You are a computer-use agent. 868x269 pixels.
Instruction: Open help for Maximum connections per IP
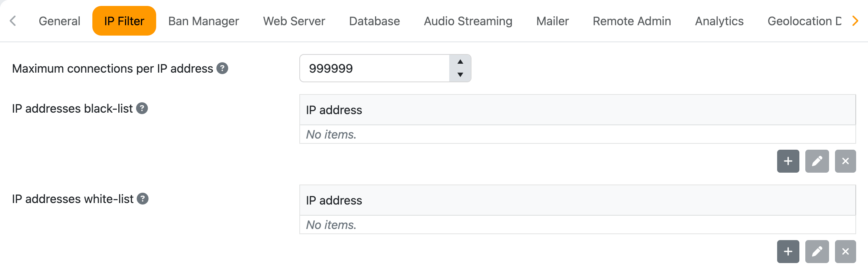tap(222, 68)
